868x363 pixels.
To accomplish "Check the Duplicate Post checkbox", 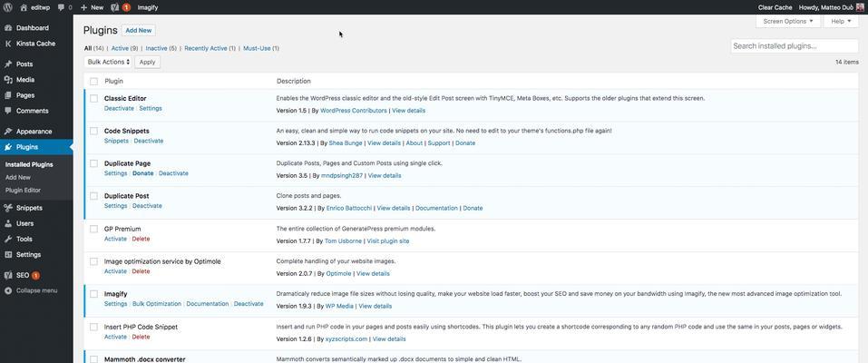I will point(93,196).
